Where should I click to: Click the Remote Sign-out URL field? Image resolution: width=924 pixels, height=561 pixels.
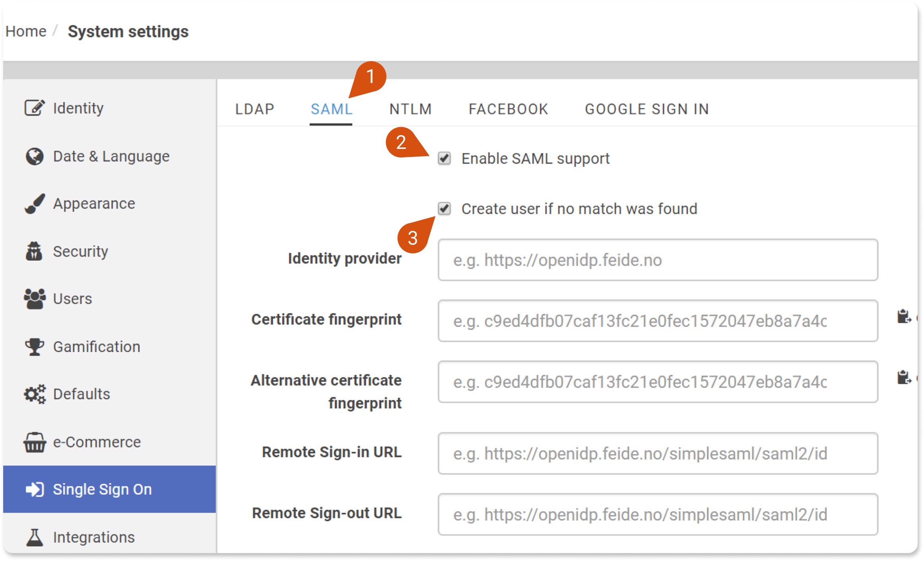(658, 515)
